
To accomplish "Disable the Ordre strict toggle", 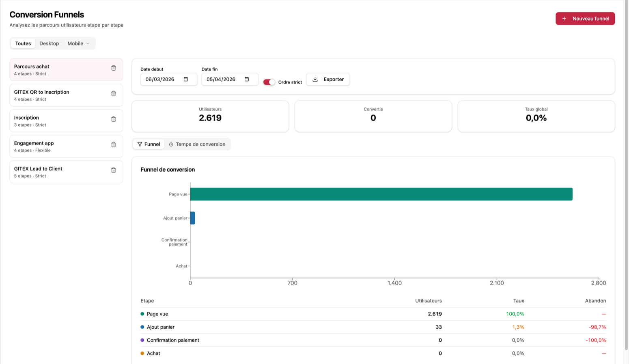I will click(269, 82).
